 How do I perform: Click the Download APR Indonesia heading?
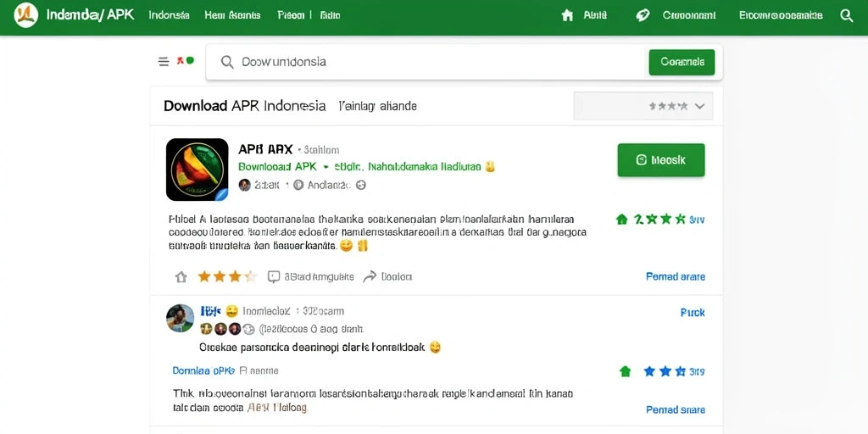click(x=245, y=106)
